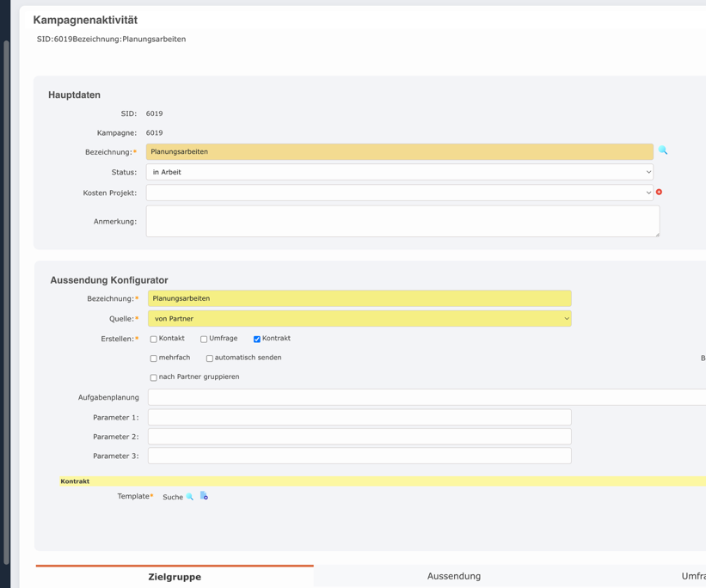Switch to the Aussendung tab

pyautogui.click(x=454, y=577)
